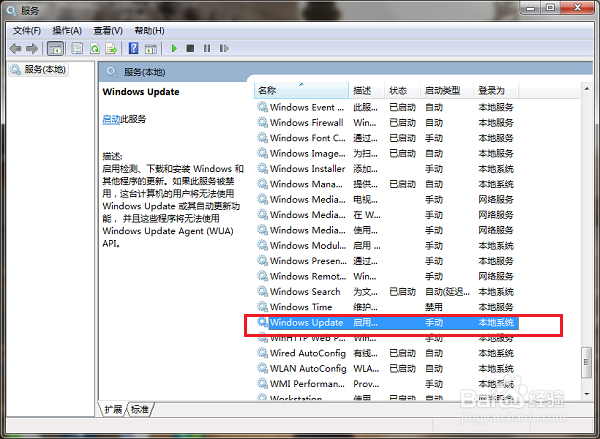Open the Properties toolbar icon
Screen dimensions: 600x439
pos(77,49)
